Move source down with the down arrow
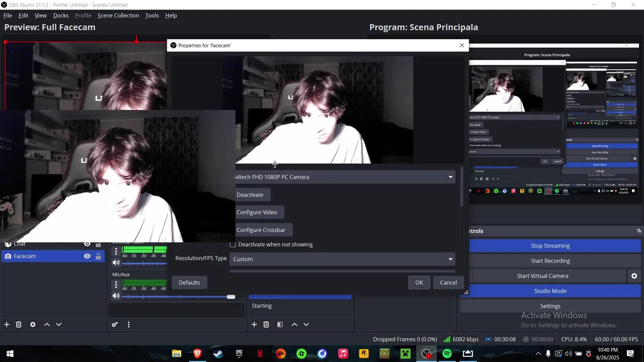Screen dimensions: 644x362 coord(58,325)
